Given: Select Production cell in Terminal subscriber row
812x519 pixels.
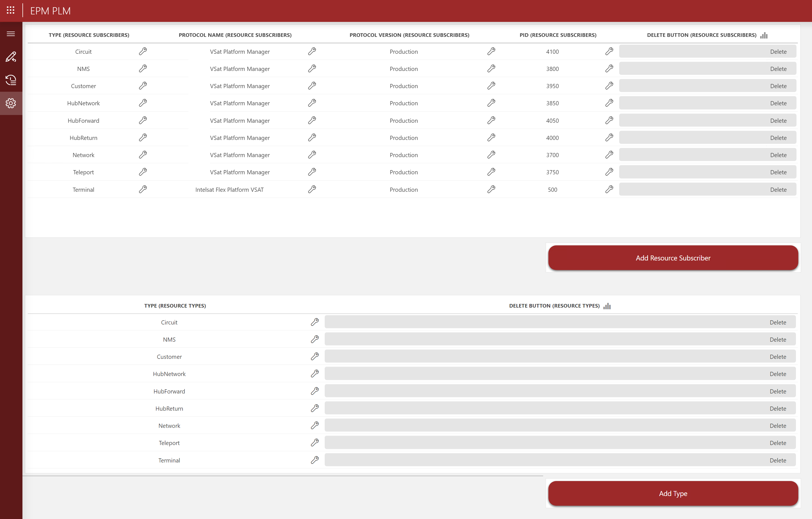Looking at the screenshot, I should coord(404,190).
